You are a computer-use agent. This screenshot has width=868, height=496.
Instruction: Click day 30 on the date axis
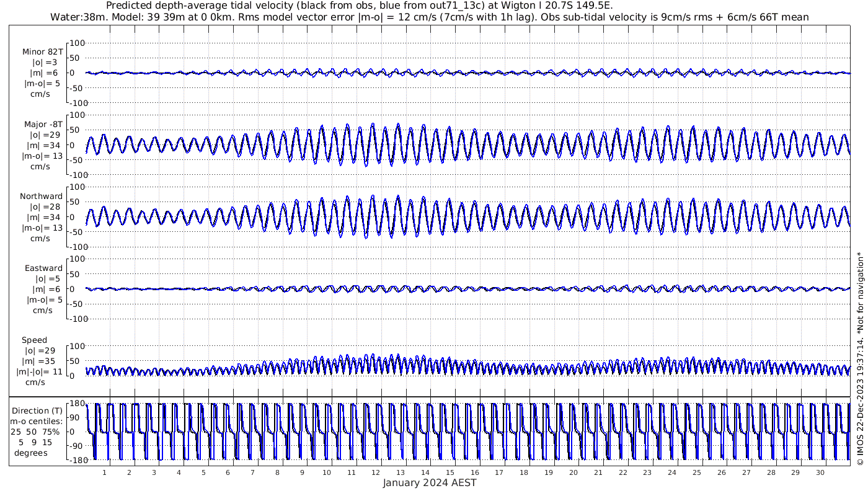pos(820,472)
